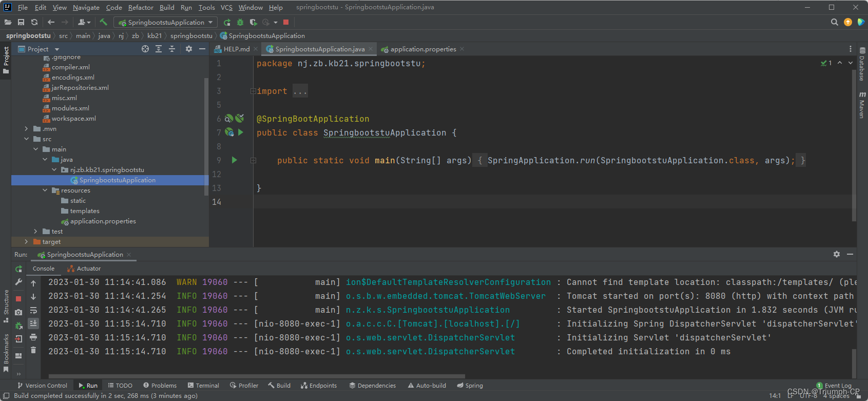
Task: Toggle the Project tool window stripe button
Action: pyautogui.click(x=6, y=60)
